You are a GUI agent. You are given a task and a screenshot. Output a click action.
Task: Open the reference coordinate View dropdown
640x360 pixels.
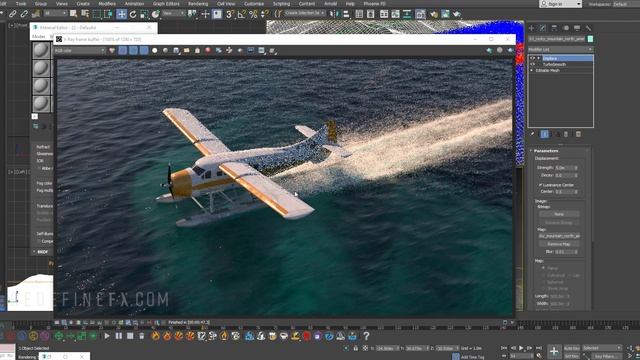point(173,13)
